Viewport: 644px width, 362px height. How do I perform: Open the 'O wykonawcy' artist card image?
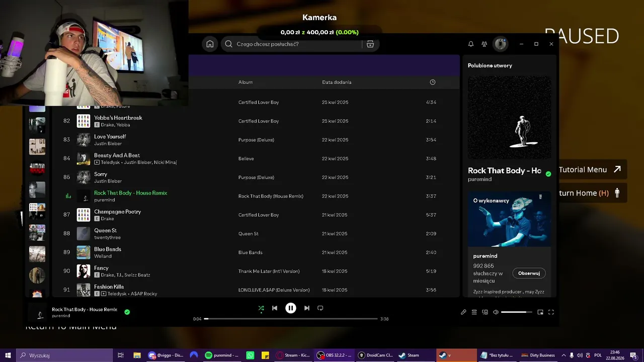tap(509, 219)
